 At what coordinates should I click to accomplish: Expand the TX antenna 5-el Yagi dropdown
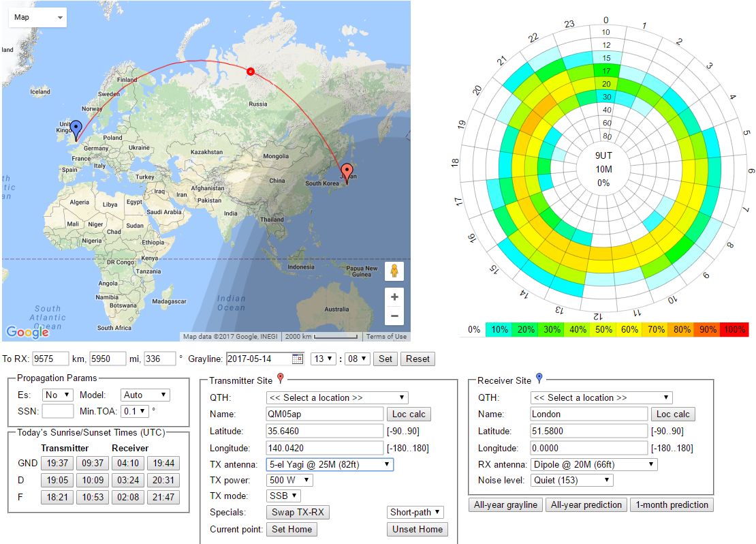point(330,464)
